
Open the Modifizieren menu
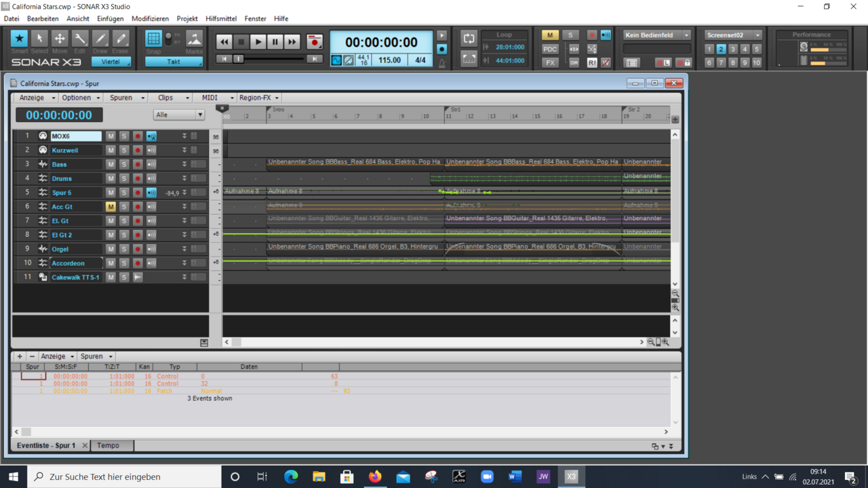click(150, 18)
